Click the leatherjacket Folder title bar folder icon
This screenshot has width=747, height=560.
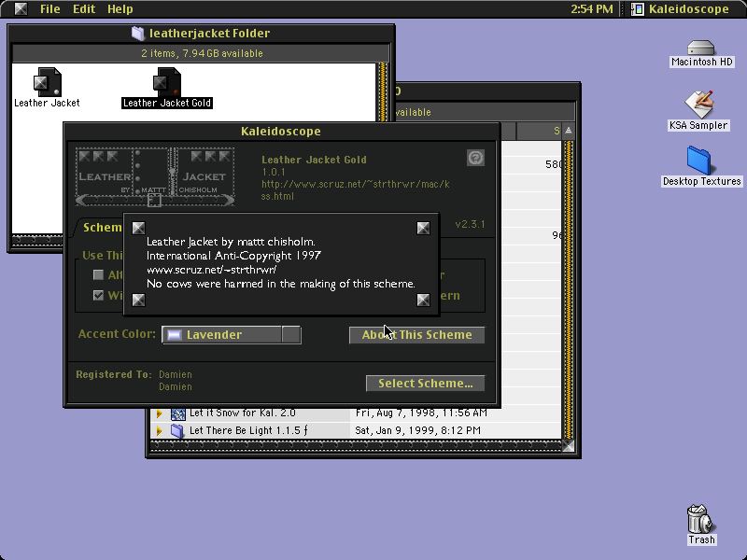[x=137, y=33]
